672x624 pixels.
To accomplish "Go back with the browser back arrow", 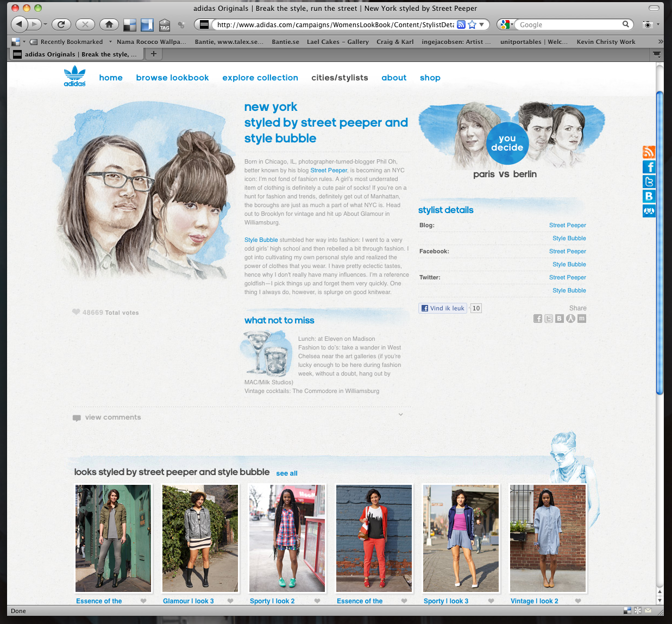I will [x=19, y=24].
